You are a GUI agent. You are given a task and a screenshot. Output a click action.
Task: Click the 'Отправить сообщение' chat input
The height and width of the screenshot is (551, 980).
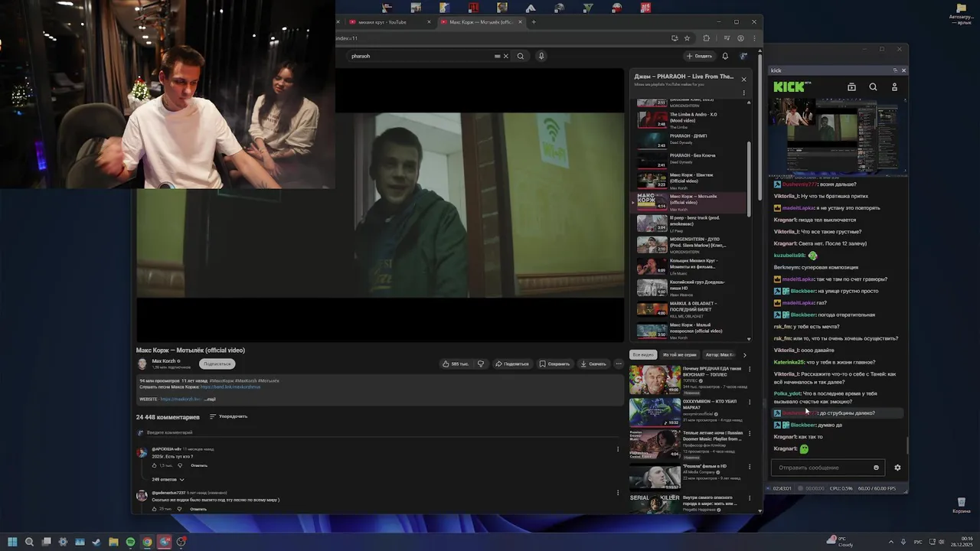point(827,468)
